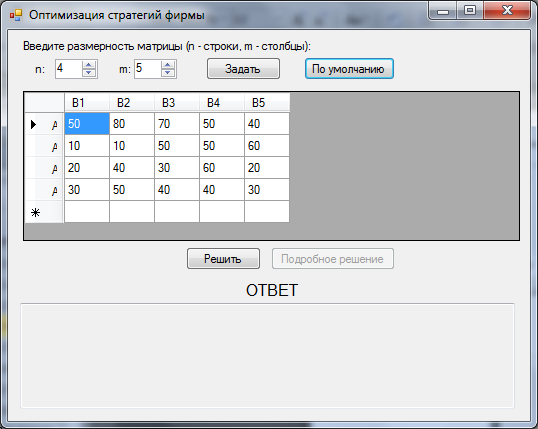The width and height of the screenshot is (538, 429).
Task: Click the Решить button
Action: [x=223, y=258]
